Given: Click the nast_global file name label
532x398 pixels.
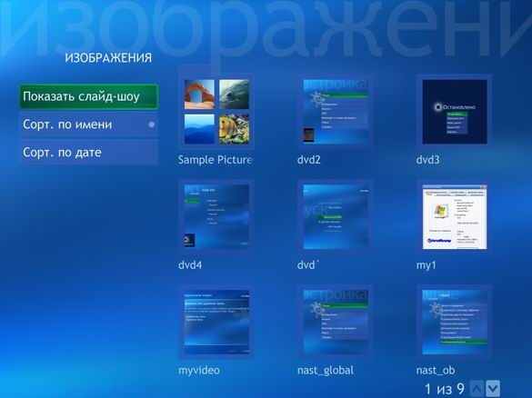Looking at the screenshot, I should tap(326, 371).
